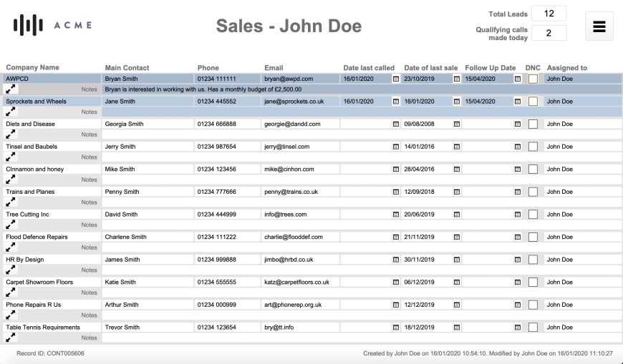
Task: Open Follow Up Date calendar for Table Tennis Requirements
Action: [x=517, y=328]
